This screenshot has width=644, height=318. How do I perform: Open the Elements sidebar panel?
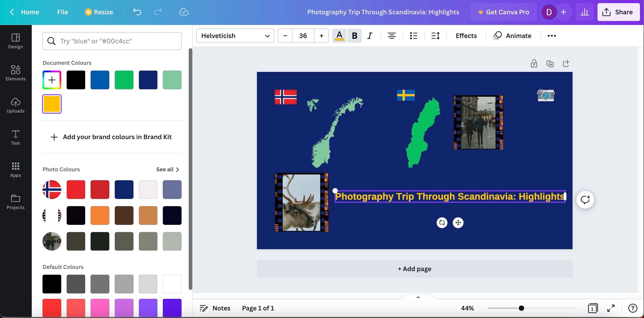[15, 73]
